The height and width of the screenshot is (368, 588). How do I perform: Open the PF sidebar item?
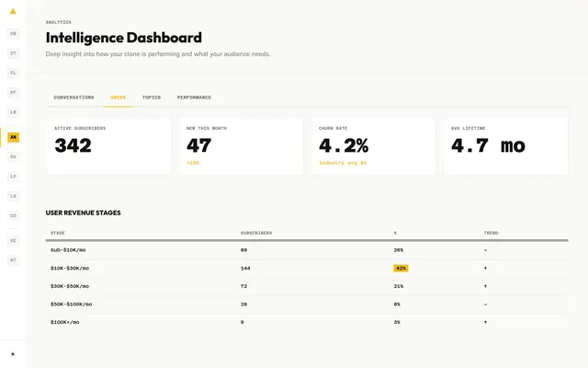point(13,92)
